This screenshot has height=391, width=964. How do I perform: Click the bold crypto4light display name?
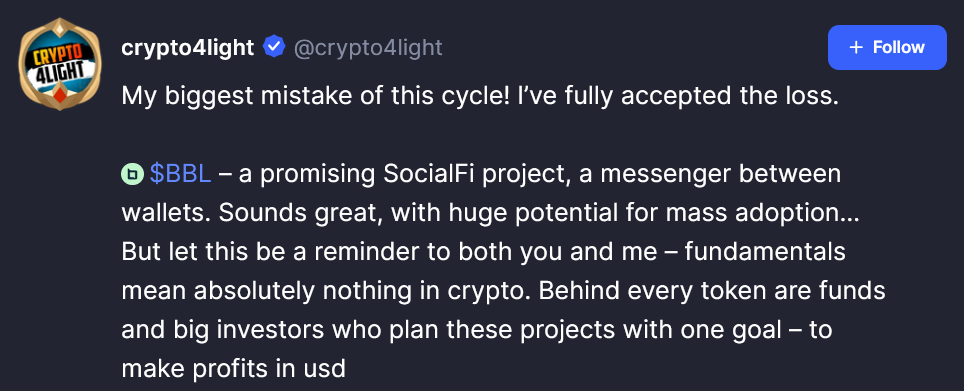(188, 47)
